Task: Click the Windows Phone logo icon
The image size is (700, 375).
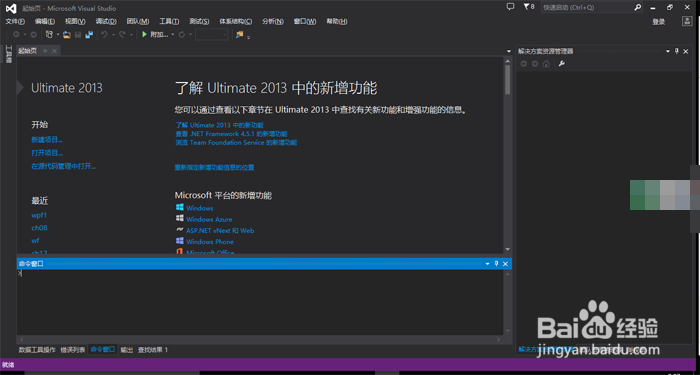Action: 180,241
